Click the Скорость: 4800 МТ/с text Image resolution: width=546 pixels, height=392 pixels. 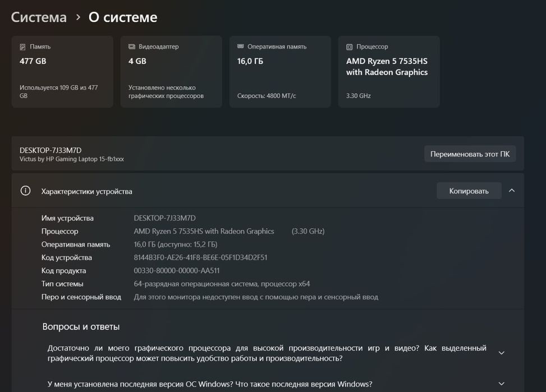(267, 96)
